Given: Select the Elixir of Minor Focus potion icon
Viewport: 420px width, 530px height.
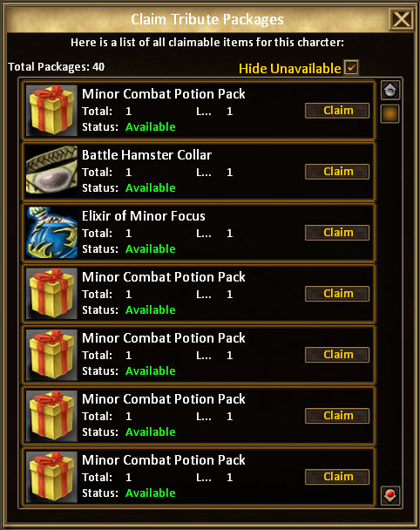Looking at the screenshot, I should [51, 233].
